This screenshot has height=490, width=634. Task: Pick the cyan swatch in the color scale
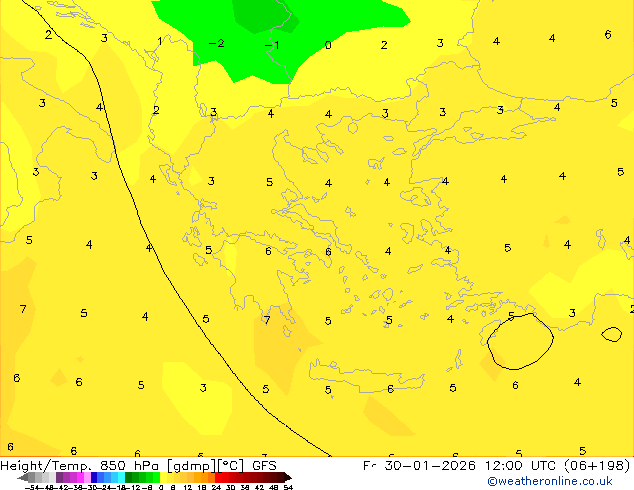(121, 477)
